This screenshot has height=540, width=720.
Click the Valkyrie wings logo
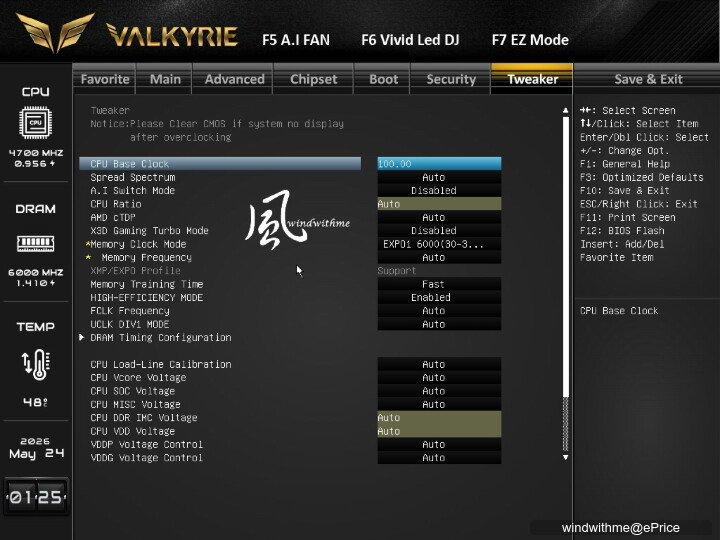[x=55, y=32]
